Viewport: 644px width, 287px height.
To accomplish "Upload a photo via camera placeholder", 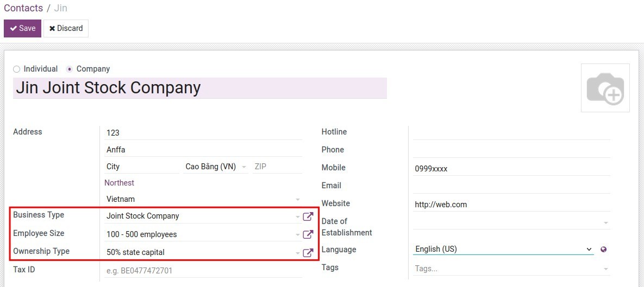I will pos(605,88).
